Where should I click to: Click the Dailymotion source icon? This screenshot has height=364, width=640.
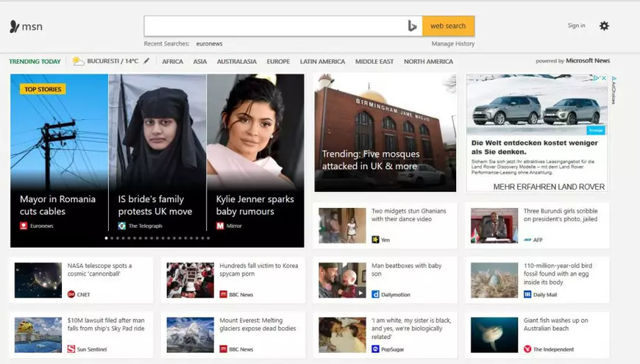click(x=375, y=294)
